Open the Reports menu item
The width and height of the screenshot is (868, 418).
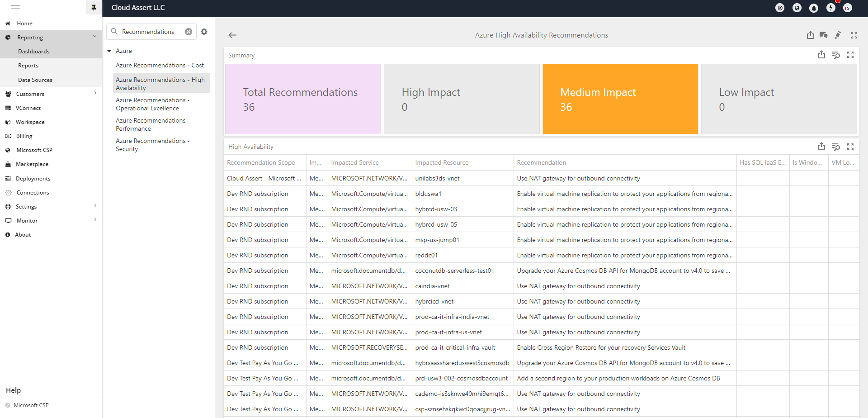tap(28, 66)
